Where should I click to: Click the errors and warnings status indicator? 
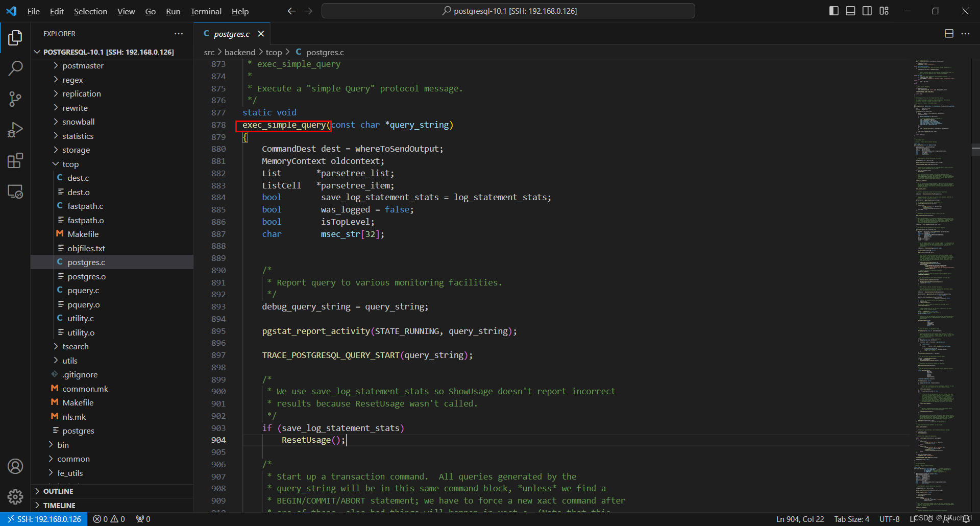point(109,519)
